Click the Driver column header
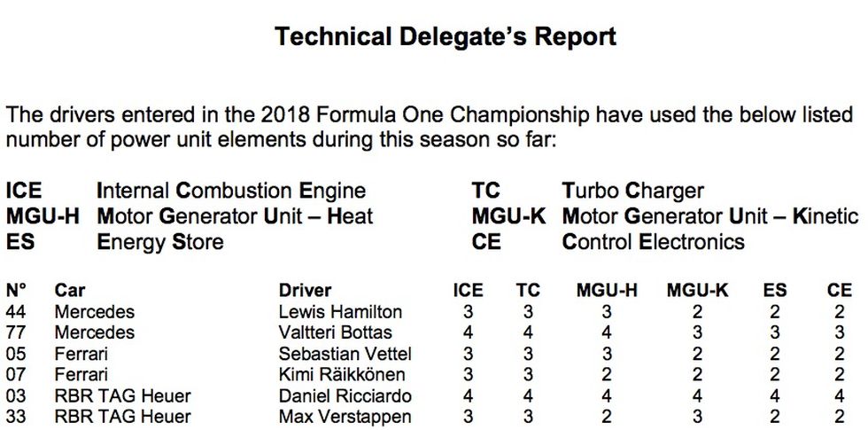 click(x=305, y=290)
